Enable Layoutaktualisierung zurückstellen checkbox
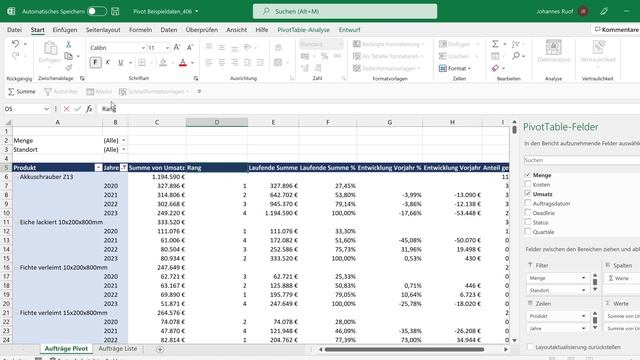The height and width of the screenshot is (360, 640). point(530,347)
